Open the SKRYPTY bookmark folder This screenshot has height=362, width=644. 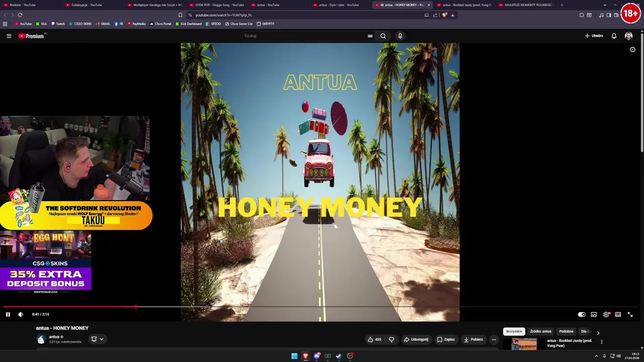(x=266, y=24)
